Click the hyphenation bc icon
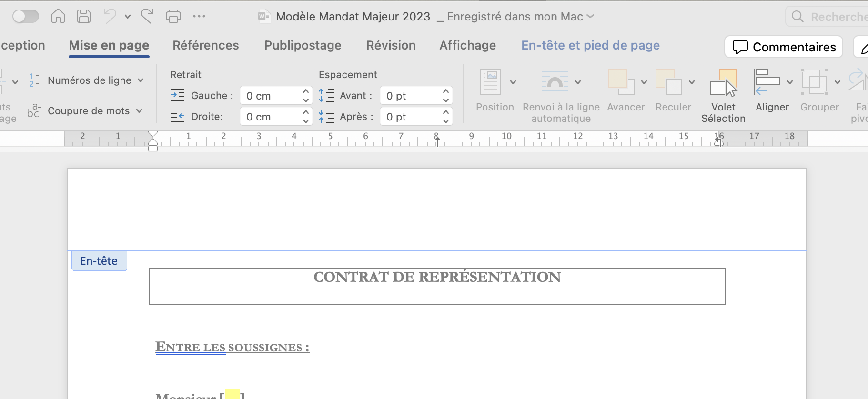This screenshot has height=399, width=868. click(34, 111)
